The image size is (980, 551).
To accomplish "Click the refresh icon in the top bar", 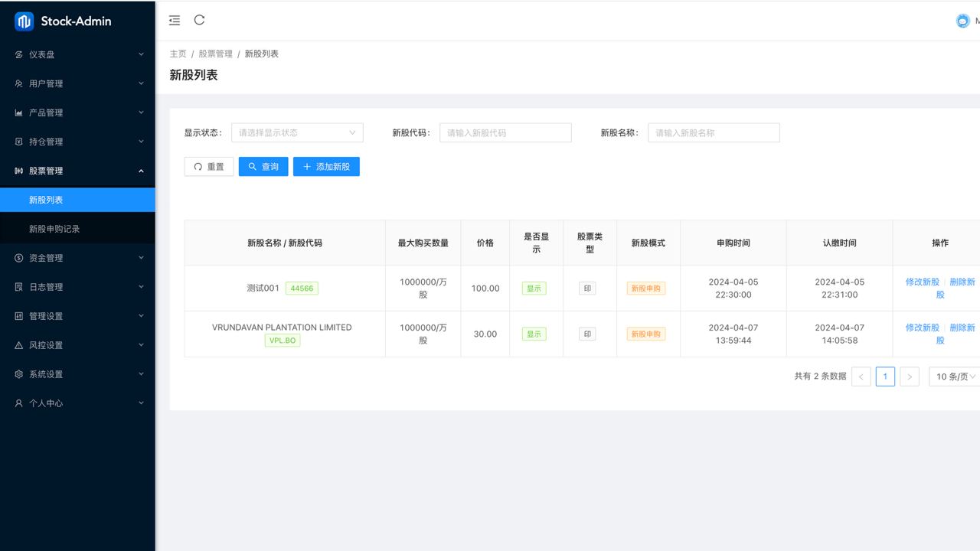I will tap(199, 21).
